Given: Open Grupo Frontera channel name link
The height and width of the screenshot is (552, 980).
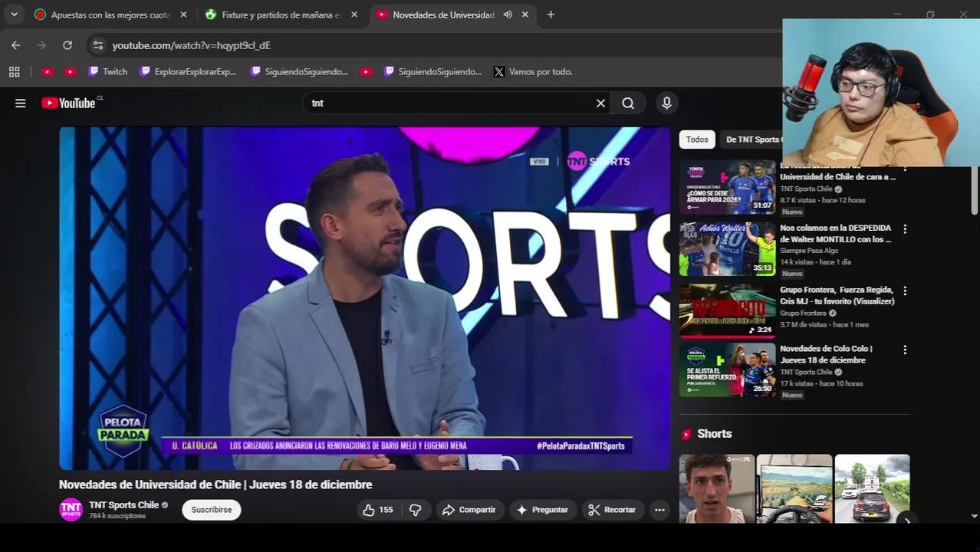Looking at the screenshot, I should coord(803,313).
